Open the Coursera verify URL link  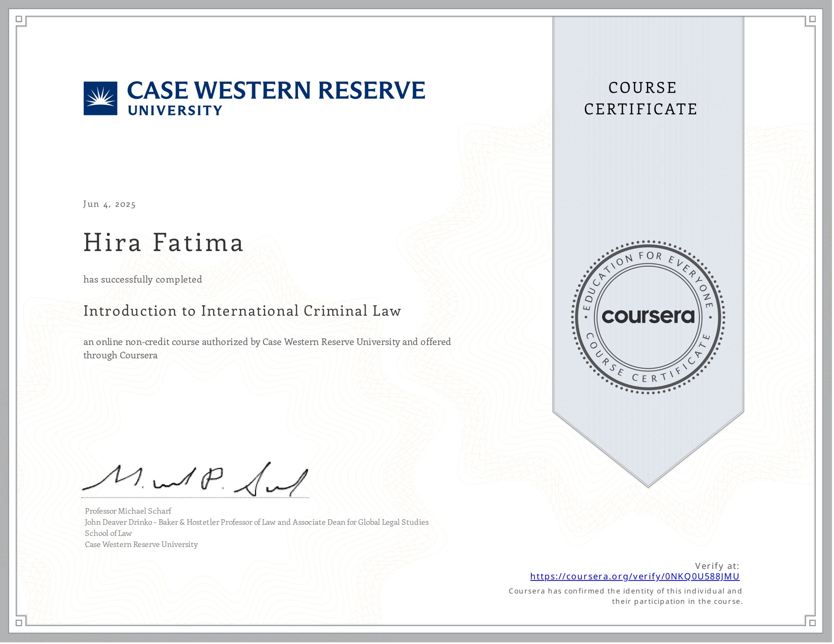pyautogui.click(x=635, y=576)
